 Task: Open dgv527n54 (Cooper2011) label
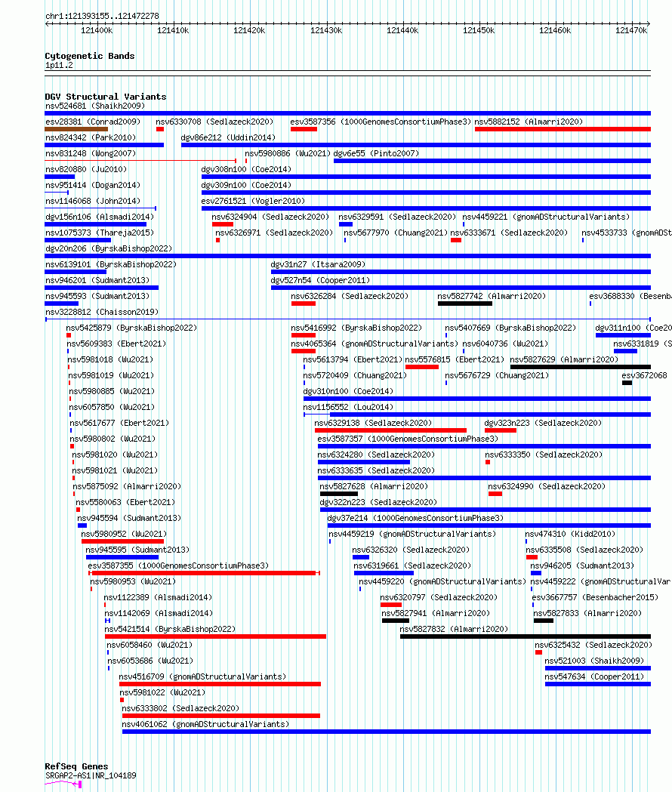pyautogui.click(x=320, y=280)
